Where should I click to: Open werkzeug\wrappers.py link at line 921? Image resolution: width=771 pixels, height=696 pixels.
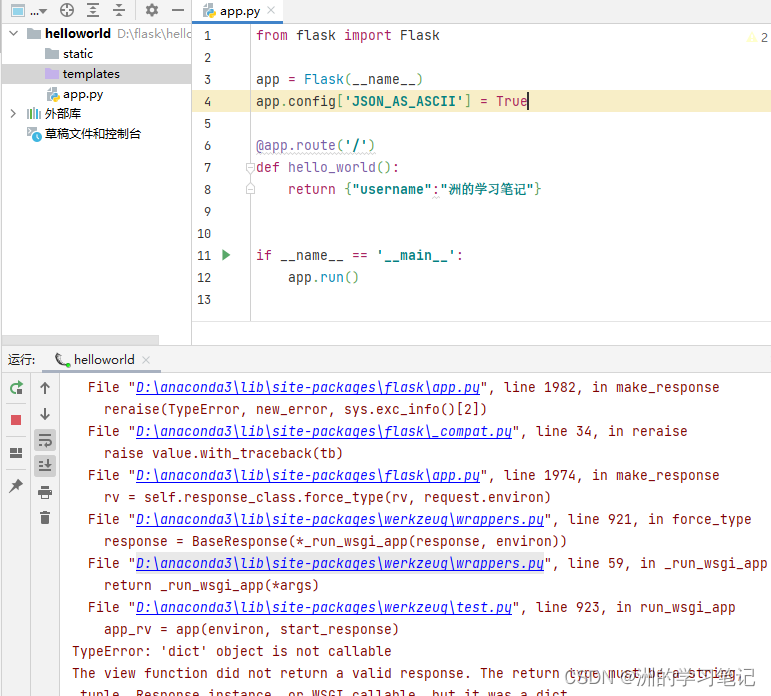(x=340, y=519)
